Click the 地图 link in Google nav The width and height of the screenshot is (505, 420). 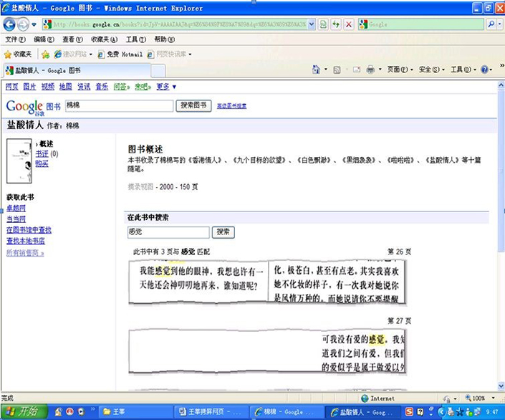coord(66,87)
